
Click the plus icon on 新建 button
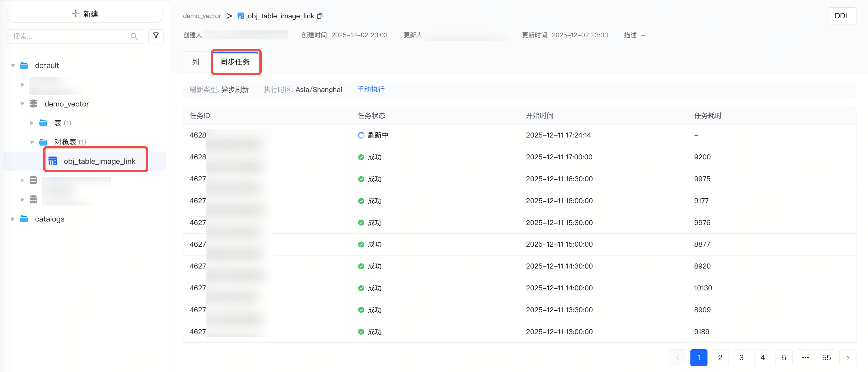(x=75, y=14)
